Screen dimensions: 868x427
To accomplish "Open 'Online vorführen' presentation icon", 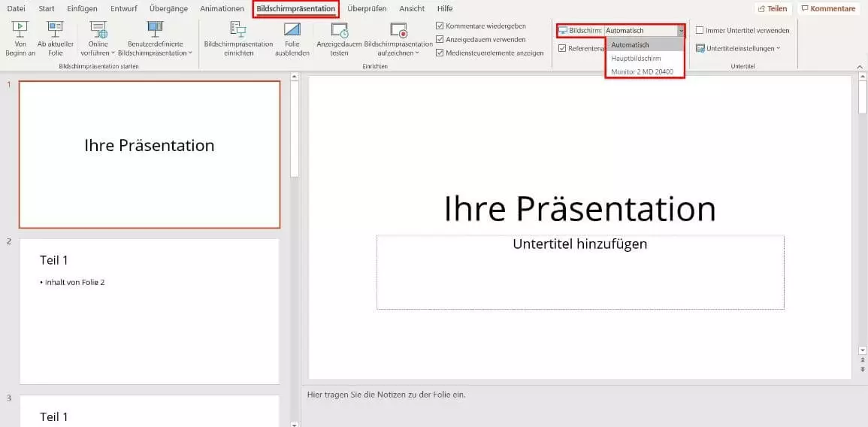I will coord(98,29).
